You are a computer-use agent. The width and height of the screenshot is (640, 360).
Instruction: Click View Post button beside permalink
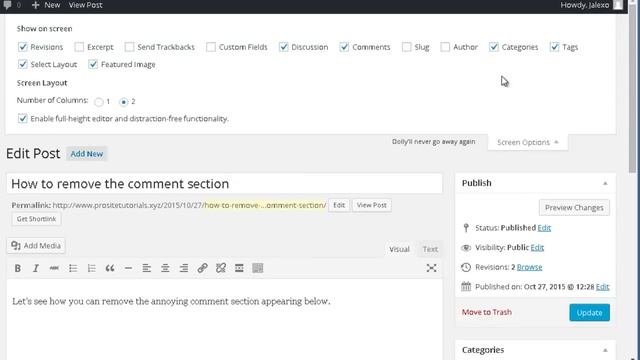[x=371, y=205]
